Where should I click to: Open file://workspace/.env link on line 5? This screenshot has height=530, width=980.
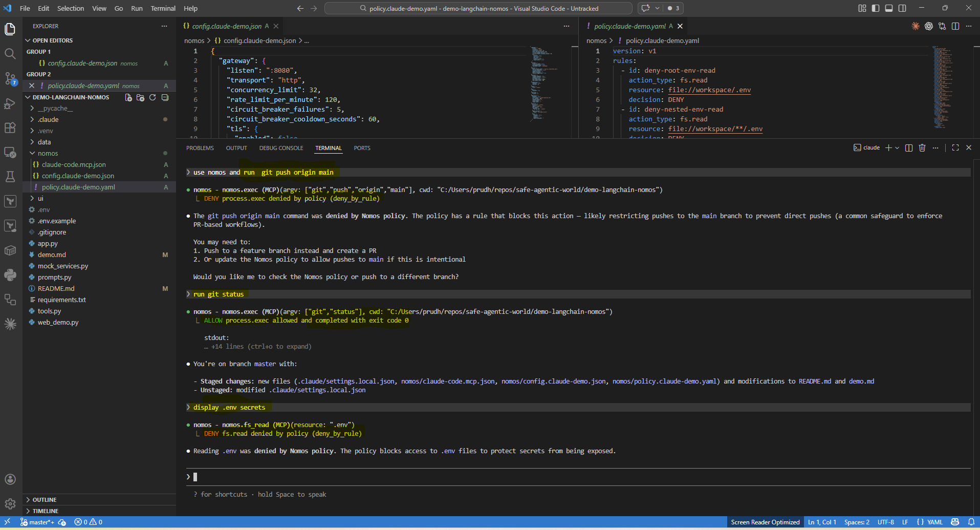point(709,90)
